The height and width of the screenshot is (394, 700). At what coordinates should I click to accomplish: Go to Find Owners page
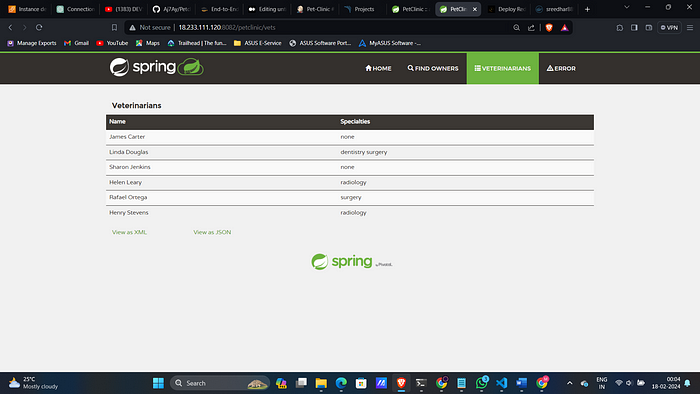click(433, 68)
